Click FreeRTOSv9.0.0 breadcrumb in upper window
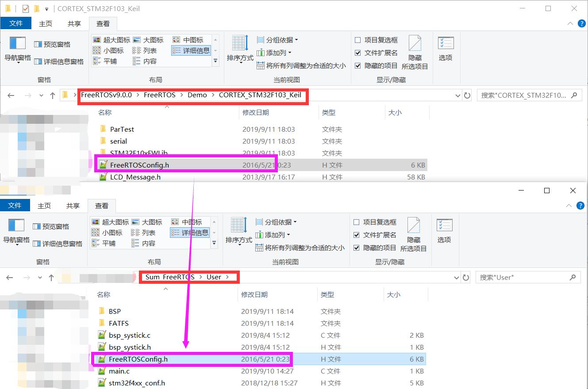 pyautogui.click(x=106, y=95)
